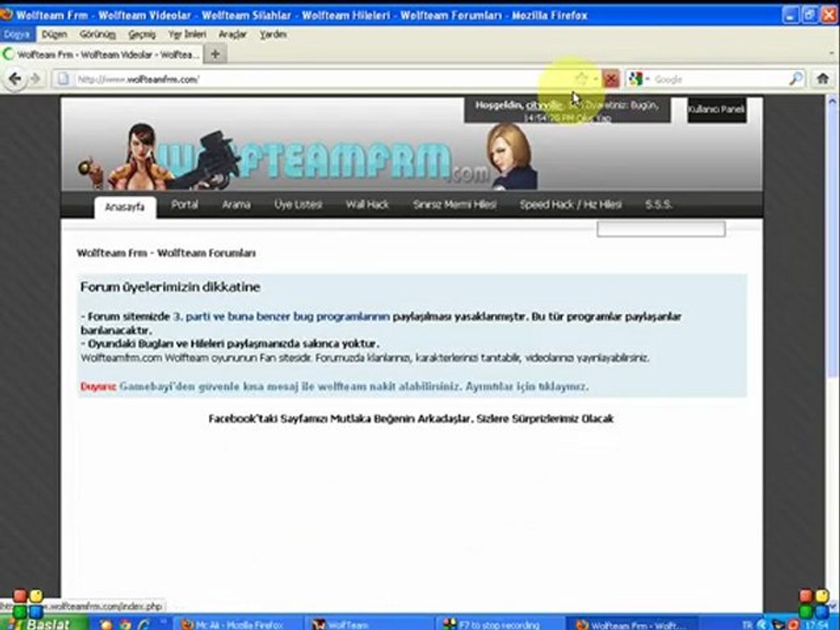
Task: Click the page scrollbar up arrow
Action: (832, 101)
